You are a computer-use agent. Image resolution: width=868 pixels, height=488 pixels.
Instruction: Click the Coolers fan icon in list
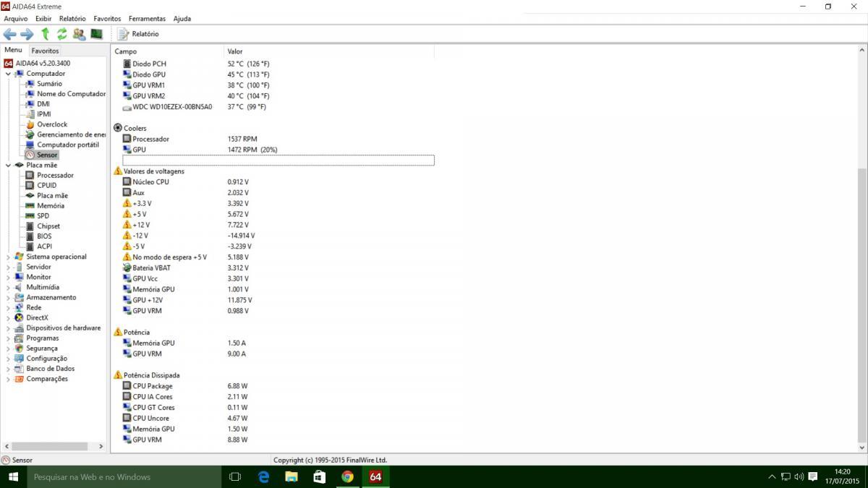118,128
